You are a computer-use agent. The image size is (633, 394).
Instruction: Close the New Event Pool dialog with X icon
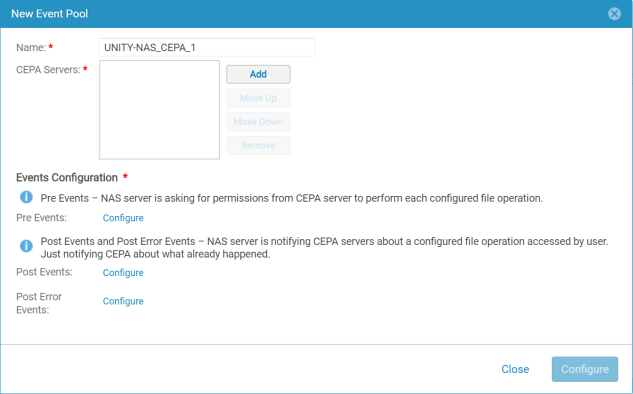point(614,14)
